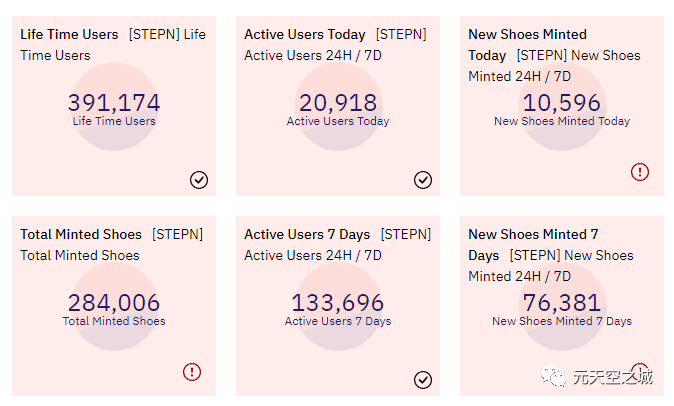Select the 76,381 counter value
The height and width of the screenshot is (406, 674).
click(x=562, y=303)
